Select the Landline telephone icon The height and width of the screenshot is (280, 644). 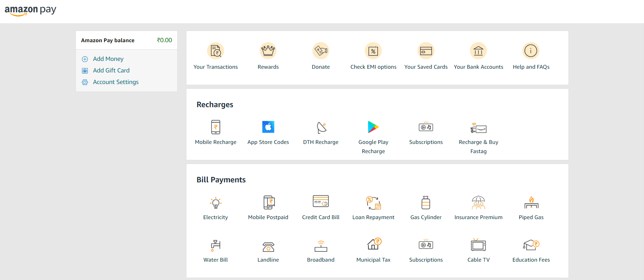[x=268, y=247]
